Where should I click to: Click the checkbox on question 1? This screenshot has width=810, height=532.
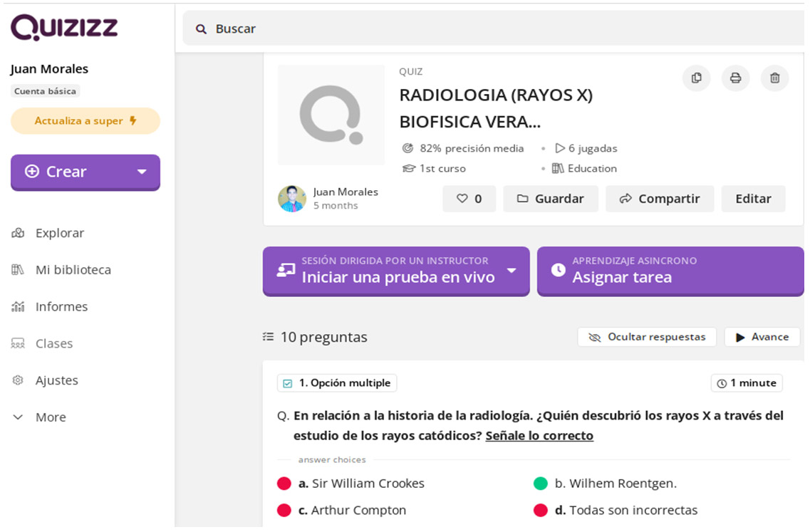[x=288, y=382]
